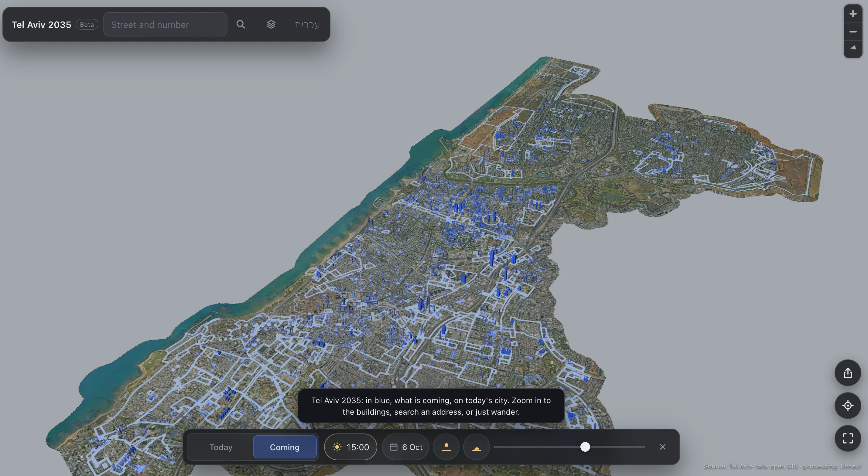Toggle the 15:00 sun time button
This screenshot has width=868, height=476.
coord(350,447)
